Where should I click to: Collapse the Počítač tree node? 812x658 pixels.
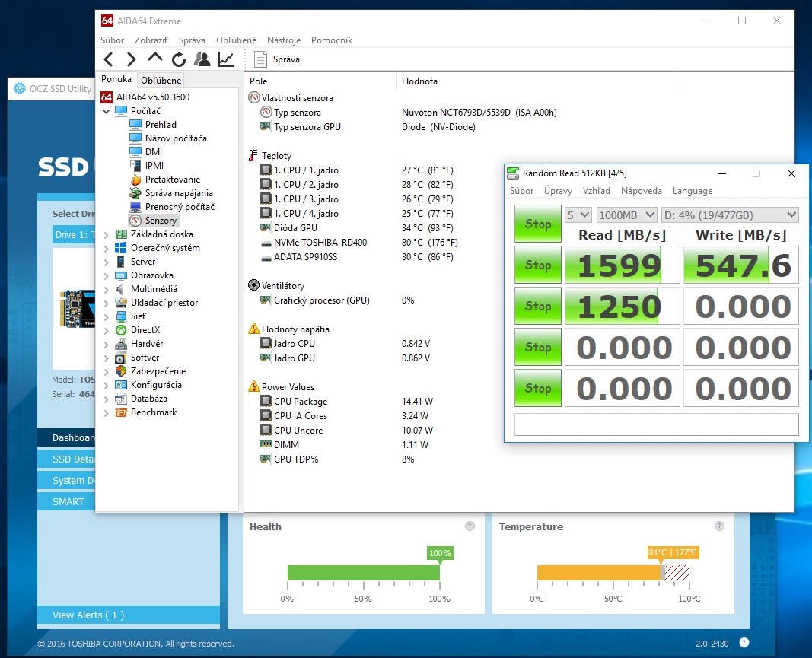click(x=106, y=111)
